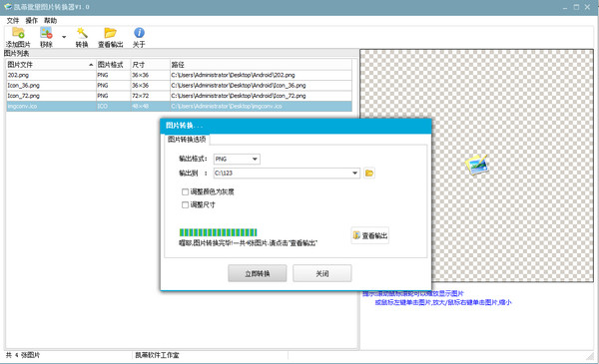The height and width of the screenshot is (364, 599).
Task: Click the 路径 column header
Action: (x=261, y=65)
